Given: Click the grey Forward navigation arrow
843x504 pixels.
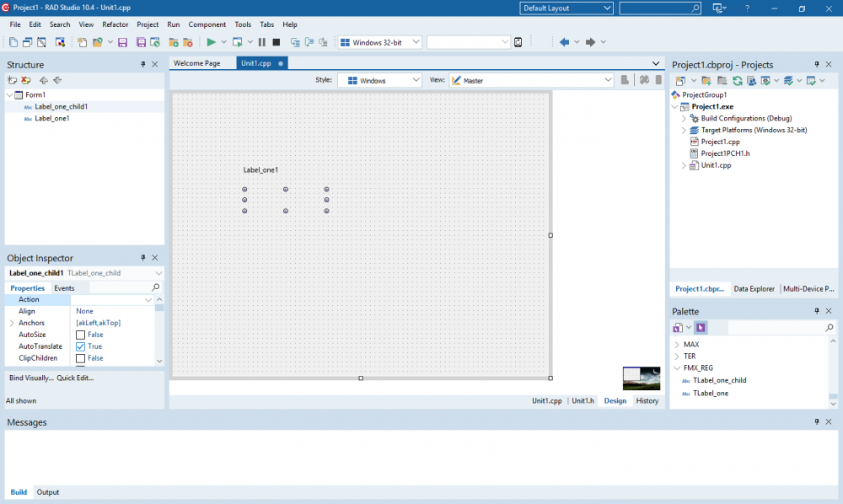Looking at the screenshot, I should click(590, 42).
